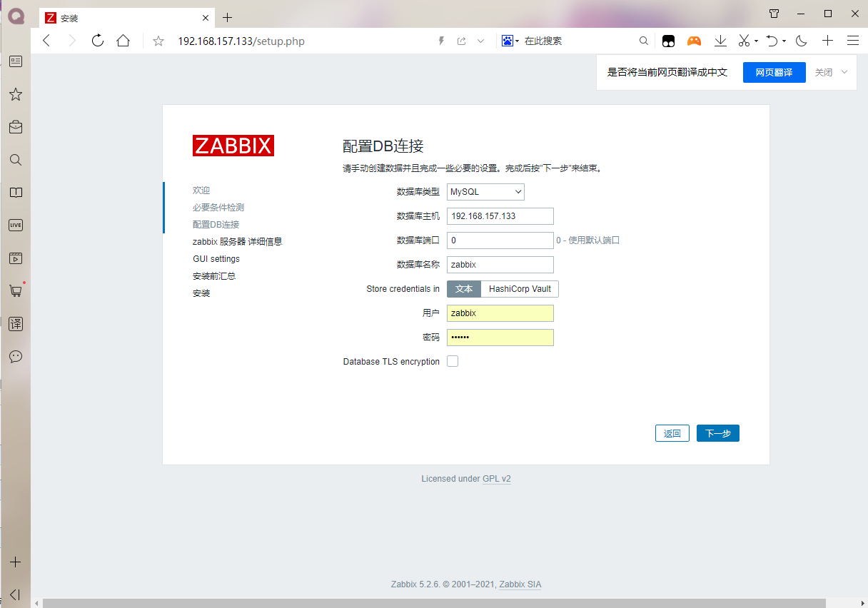Select the 必要条件检测 setup step
This screenshot has width=868, height=608.
point(218,208)
